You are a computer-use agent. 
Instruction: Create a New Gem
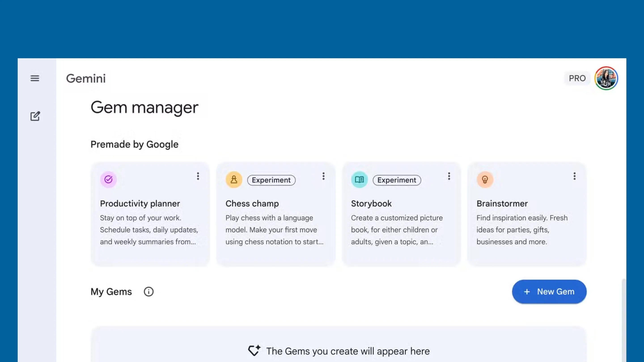click(x=549, y=292)
